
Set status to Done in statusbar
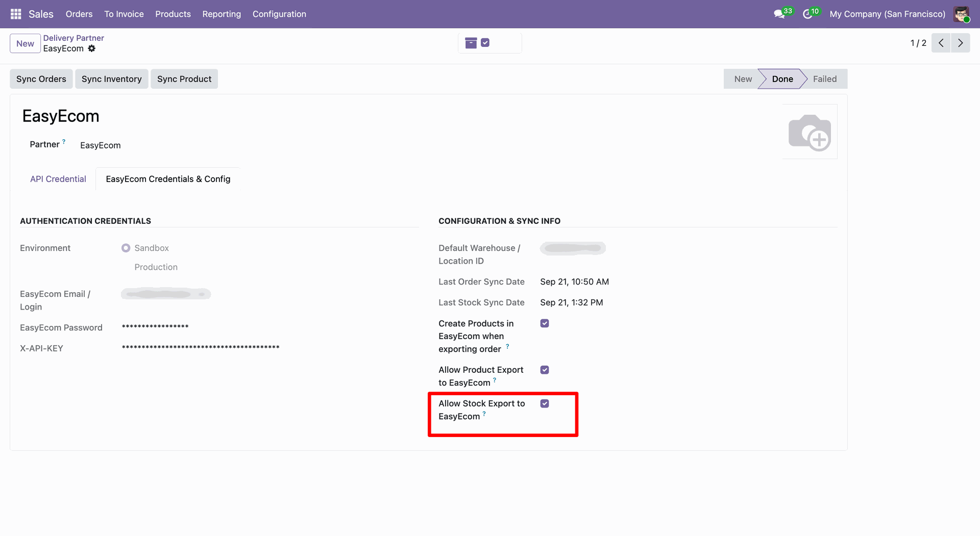[x=782, y=79]
